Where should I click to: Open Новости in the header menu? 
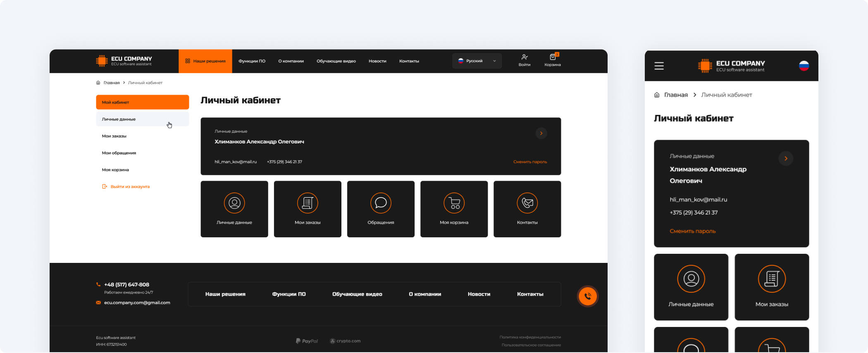click(x=377, y=61)
